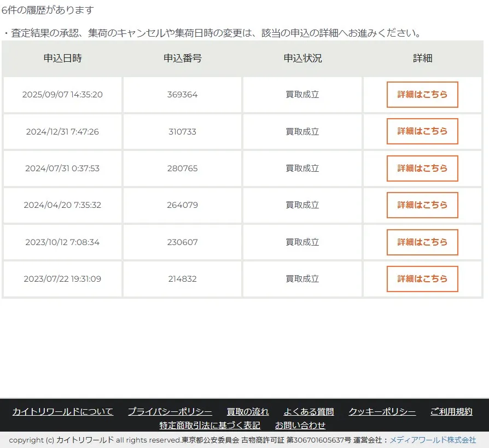This screenshot has width=489, height=448.
Task: Click the お問い合わせ contact link
Action: pyautogui.click(x=300, y=426)
